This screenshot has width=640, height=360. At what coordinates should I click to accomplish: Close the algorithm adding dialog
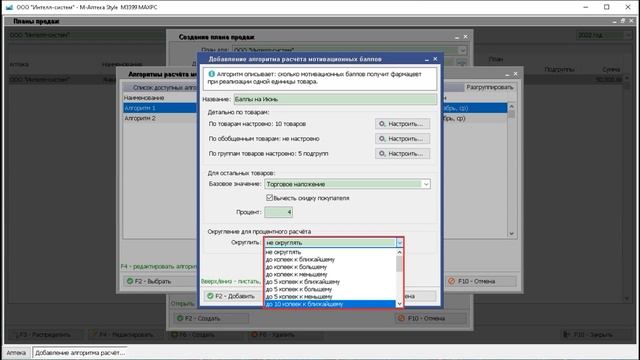coord(435,59)
